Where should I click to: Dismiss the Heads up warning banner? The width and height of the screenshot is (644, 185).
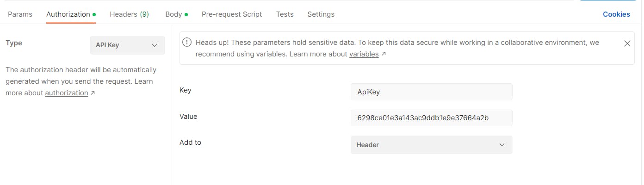[627, 43]
